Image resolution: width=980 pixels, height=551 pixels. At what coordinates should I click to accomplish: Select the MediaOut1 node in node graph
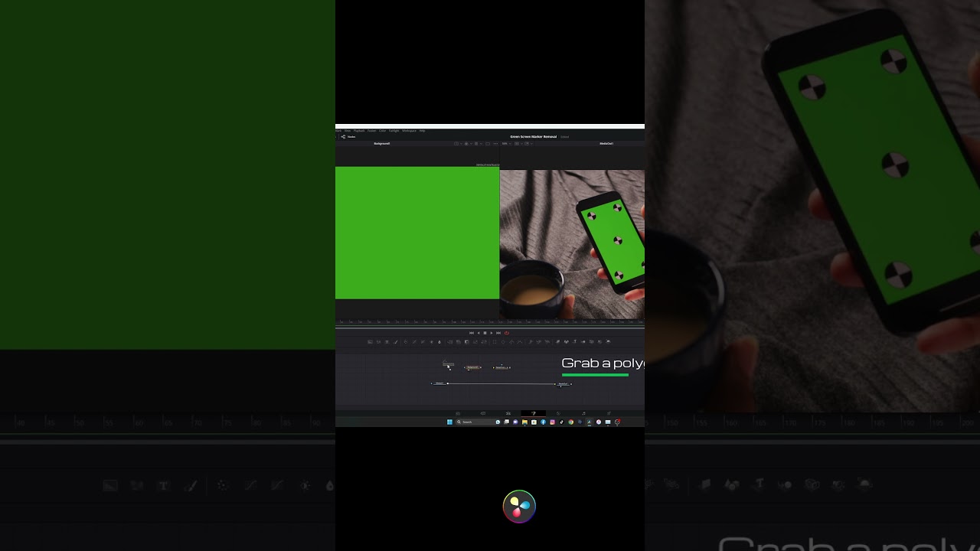pos(563,383)
